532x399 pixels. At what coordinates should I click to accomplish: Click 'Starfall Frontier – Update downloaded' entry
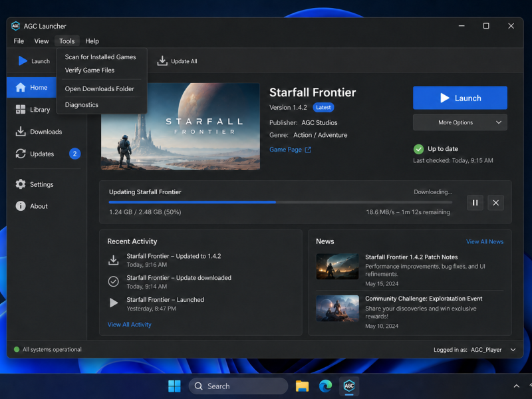179,278
